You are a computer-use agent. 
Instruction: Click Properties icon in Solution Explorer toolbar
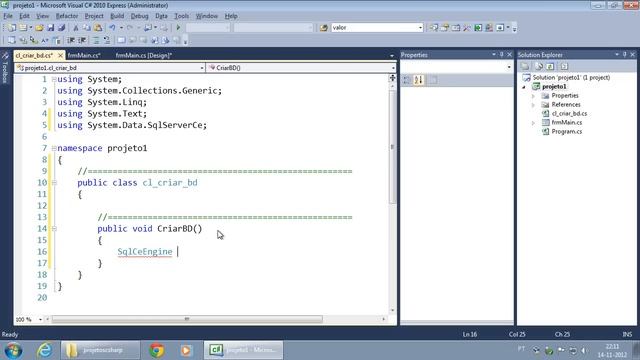(525, 66)
